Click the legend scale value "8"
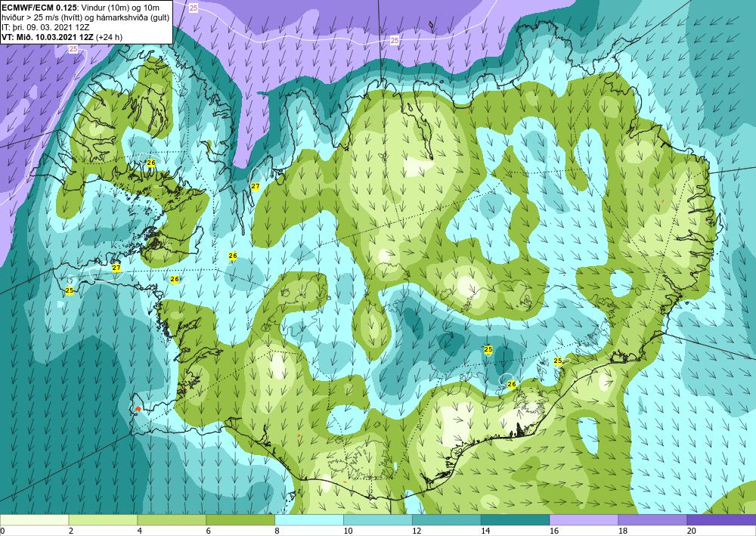This screenshot has width=756, height=536. coord(277,531)
